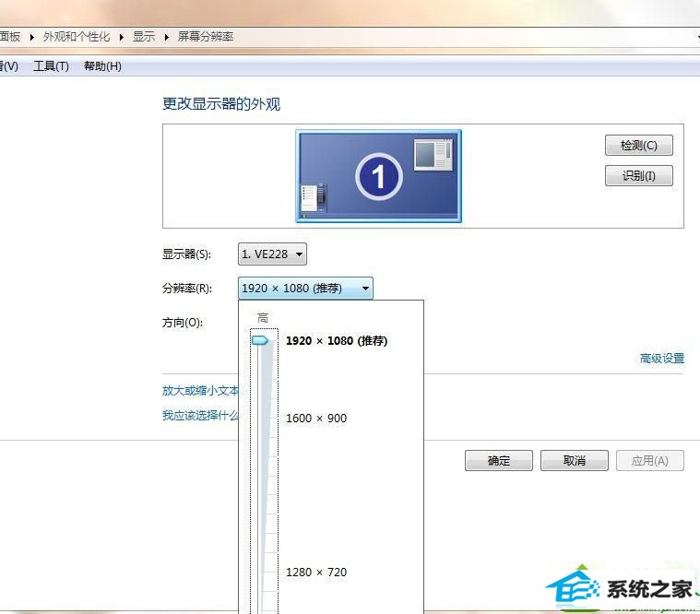Open the 放大或缩小文本 link
This screenshot has width=700, height=614.
coord(200,391)
